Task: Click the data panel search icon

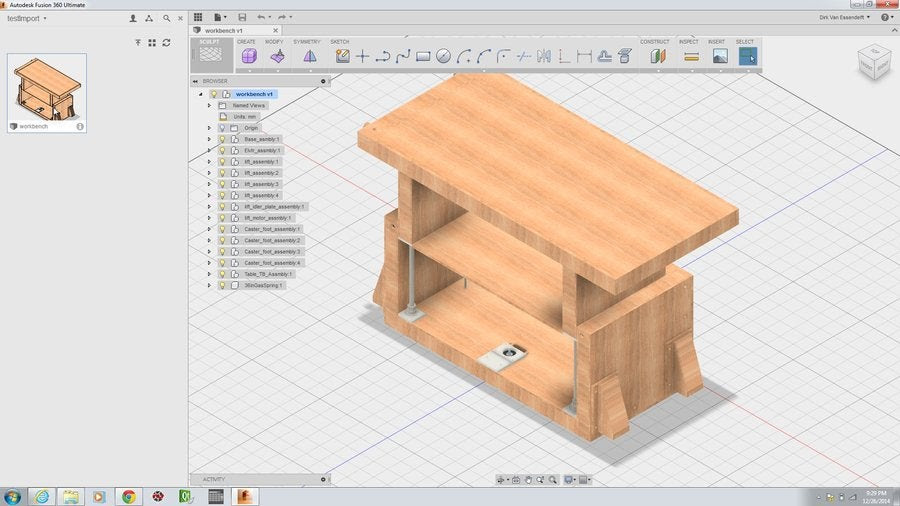Action: click(x=166, y=18)
